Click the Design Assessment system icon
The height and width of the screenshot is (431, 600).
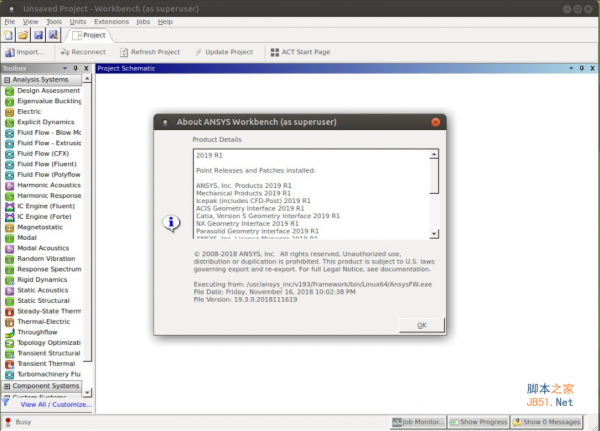click(x=10, y=91)
